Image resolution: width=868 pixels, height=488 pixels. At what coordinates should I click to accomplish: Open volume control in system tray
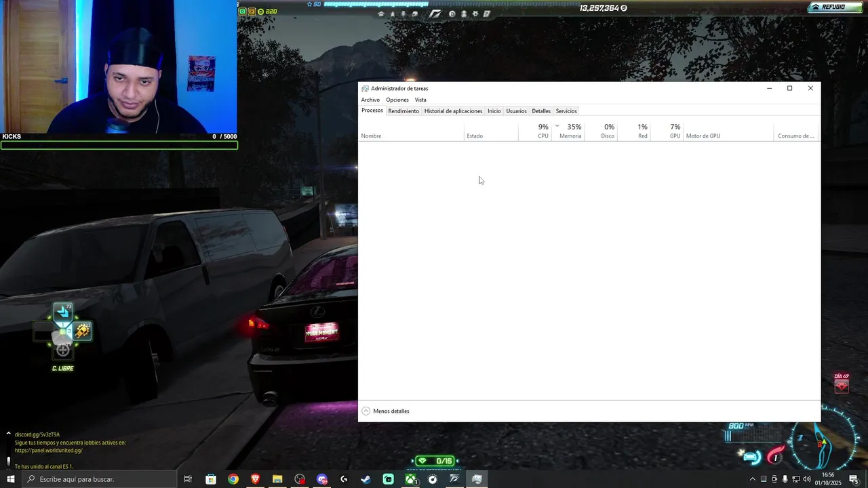point(807,479)
